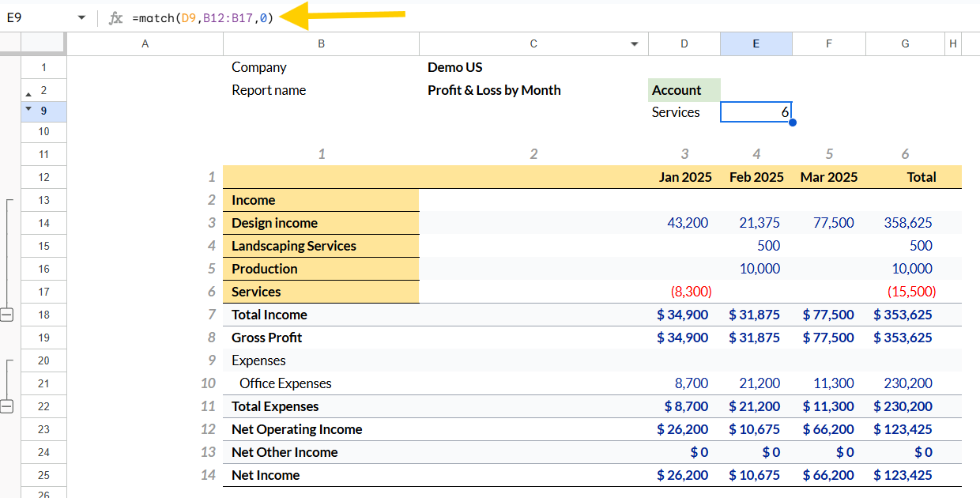Open the Name Box dropdown arrow
This screenshot has height=498, width=980.
coord(81,17)
